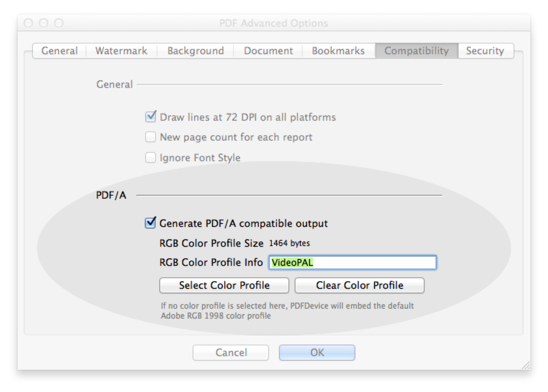Tick the Ignore Font Style checkbox
The height and width of the screenshot is (392, 548).
point(151,157)
